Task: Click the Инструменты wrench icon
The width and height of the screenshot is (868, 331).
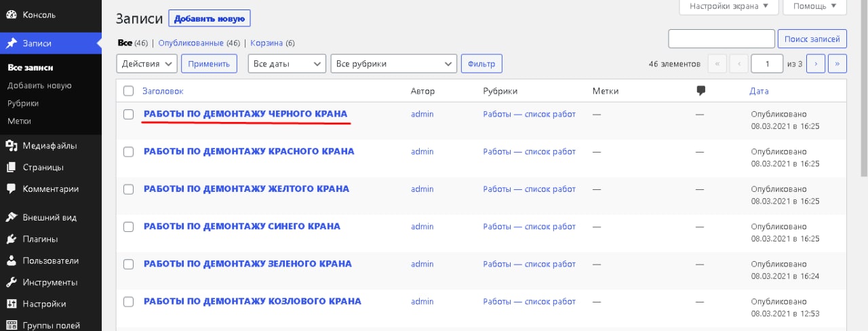Action: pyautogui.click(x=12, y=282)
